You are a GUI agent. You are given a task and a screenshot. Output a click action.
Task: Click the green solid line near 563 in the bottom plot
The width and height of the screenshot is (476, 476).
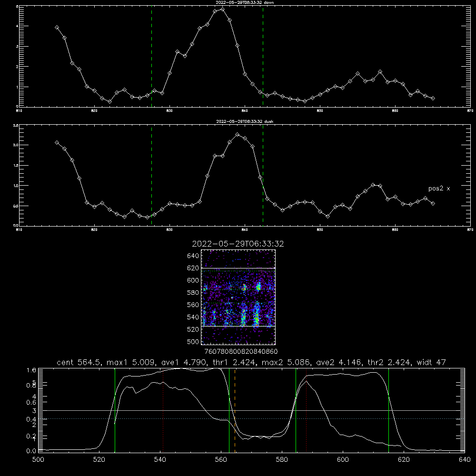click(x=229, y=410)
